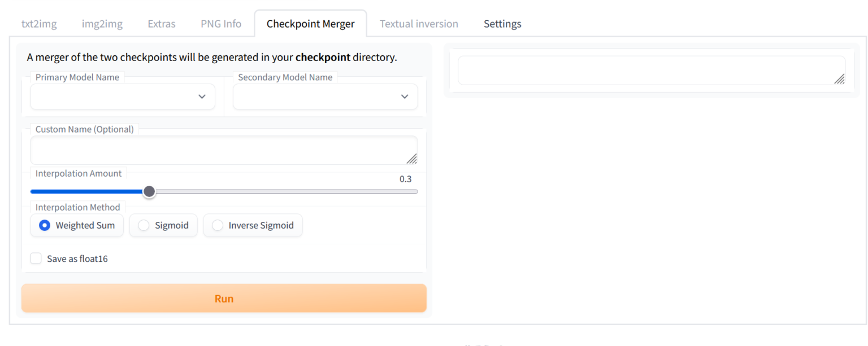The height and width of the screenshot is (346, 868).
Task: Expand the Secondary Model Name dropdown
Action: pyautogui.click(x=325, y=97)
